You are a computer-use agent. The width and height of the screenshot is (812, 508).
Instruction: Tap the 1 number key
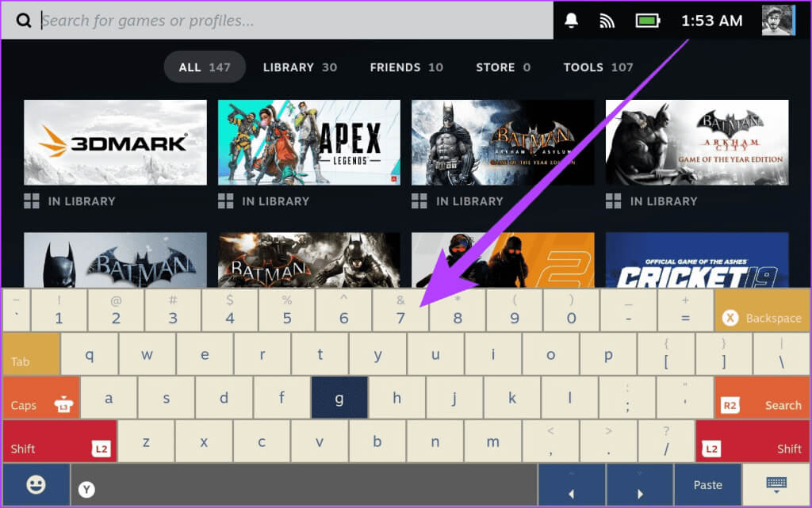click(x=59, y=311)
